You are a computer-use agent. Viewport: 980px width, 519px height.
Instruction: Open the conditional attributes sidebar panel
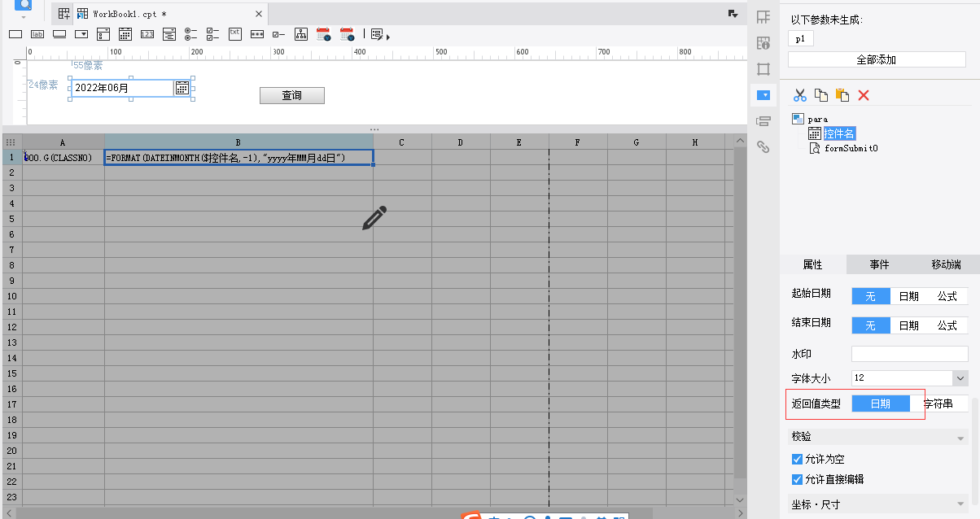pyautogui.click(x=763, y=121)
